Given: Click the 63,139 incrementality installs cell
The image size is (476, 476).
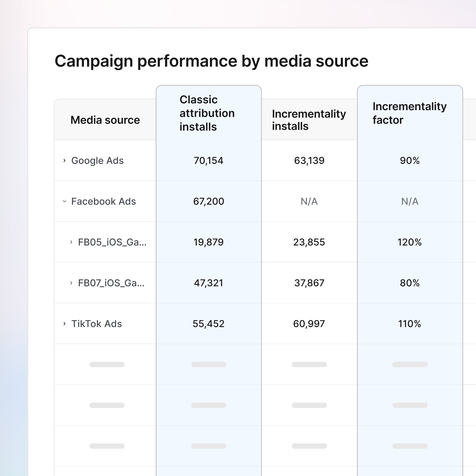Looking at the screenshot, I should [x=309, y=161].
